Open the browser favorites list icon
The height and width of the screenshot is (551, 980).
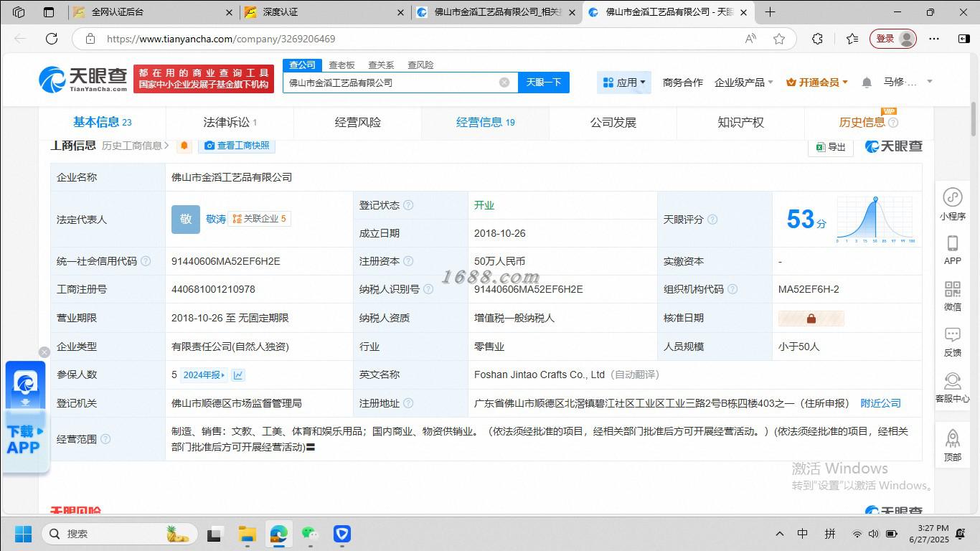852,39
